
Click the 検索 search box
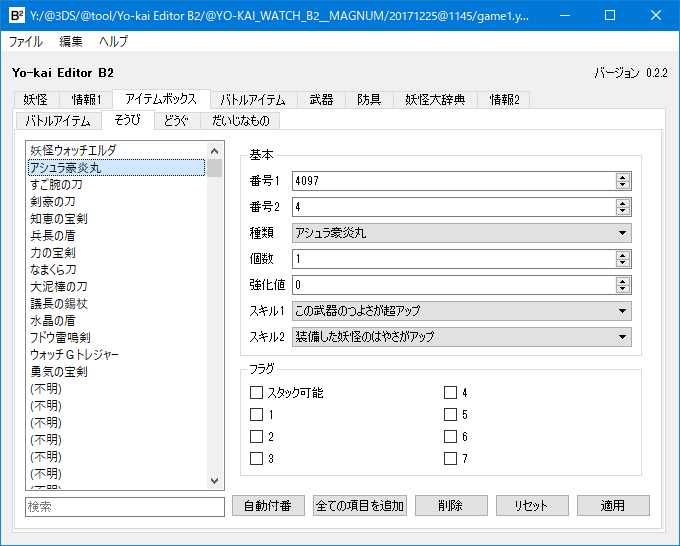[x=125, y=507]
